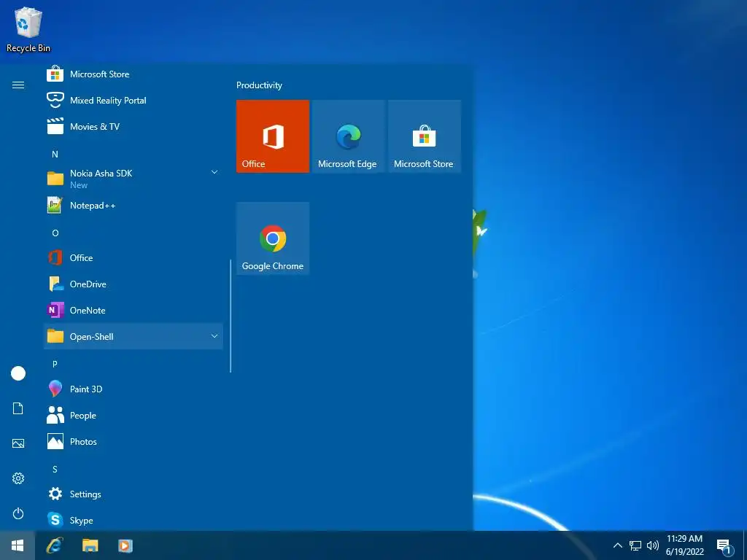Image resolution: width=747 pixels, height=560 pixels.
Task: Launch Mixed Reality Portal
Action: pos(133,101)
